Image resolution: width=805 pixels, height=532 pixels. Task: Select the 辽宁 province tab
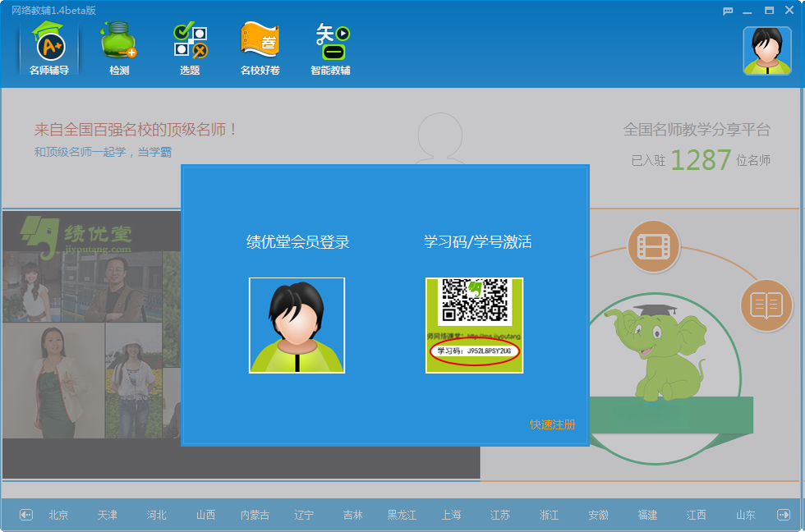[304, 515]
